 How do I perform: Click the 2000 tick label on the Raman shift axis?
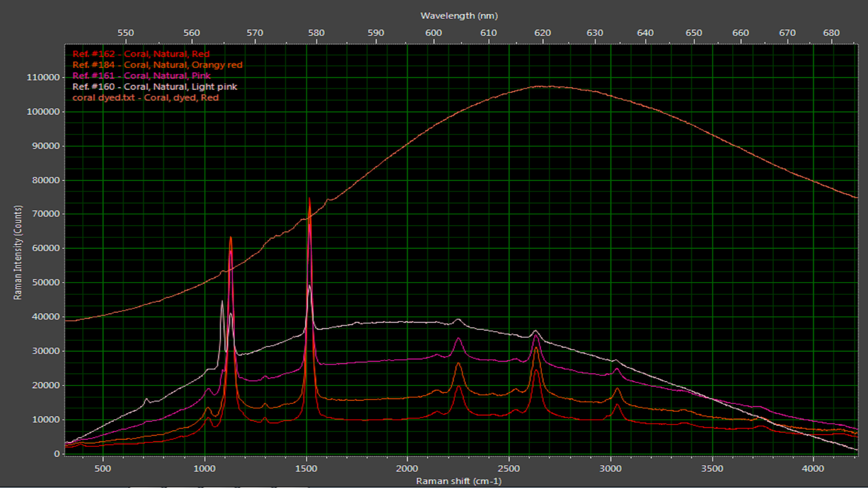[407, 468]
